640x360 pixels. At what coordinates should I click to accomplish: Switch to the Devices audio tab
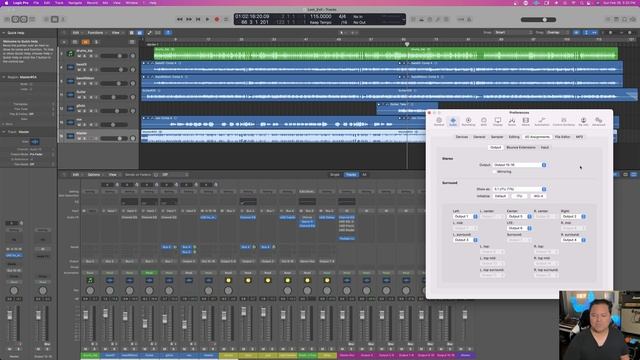pyautogui.click(x=462, y=137)
